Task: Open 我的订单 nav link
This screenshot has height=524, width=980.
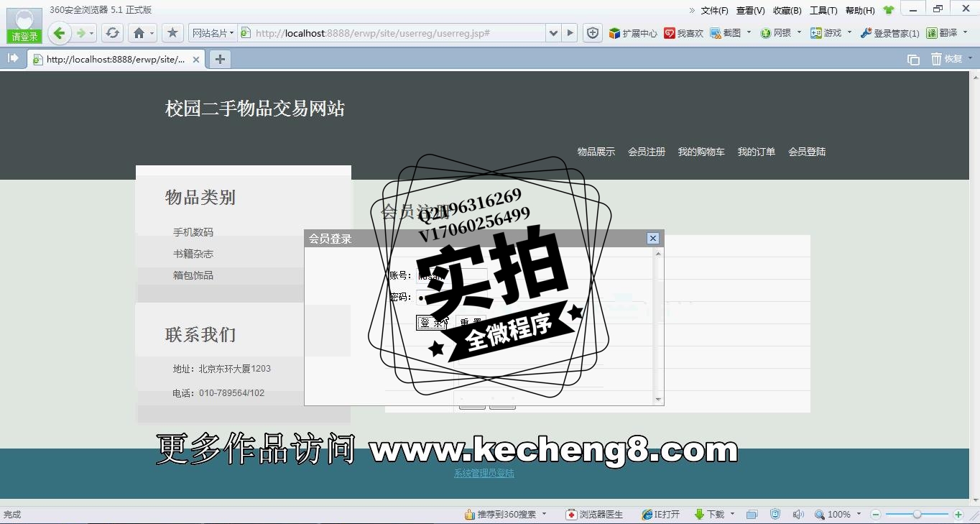Action: tap(757, 152)
